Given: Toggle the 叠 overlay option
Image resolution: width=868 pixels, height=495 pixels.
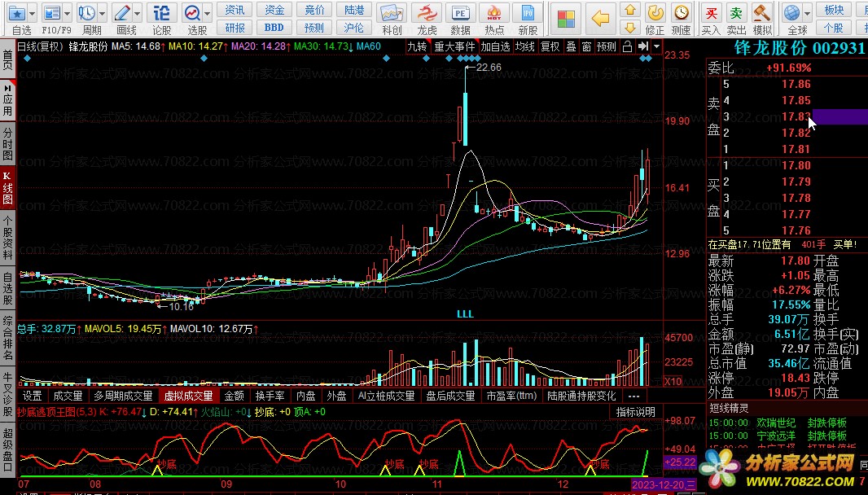Looking at the screenshot, I should click(x=572, y=46).
